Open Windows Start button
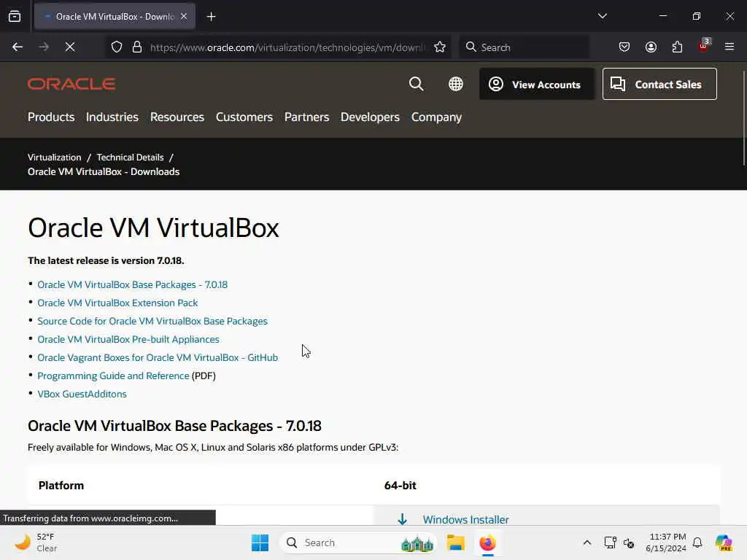 pyautogui.click(x=260, y=542)
